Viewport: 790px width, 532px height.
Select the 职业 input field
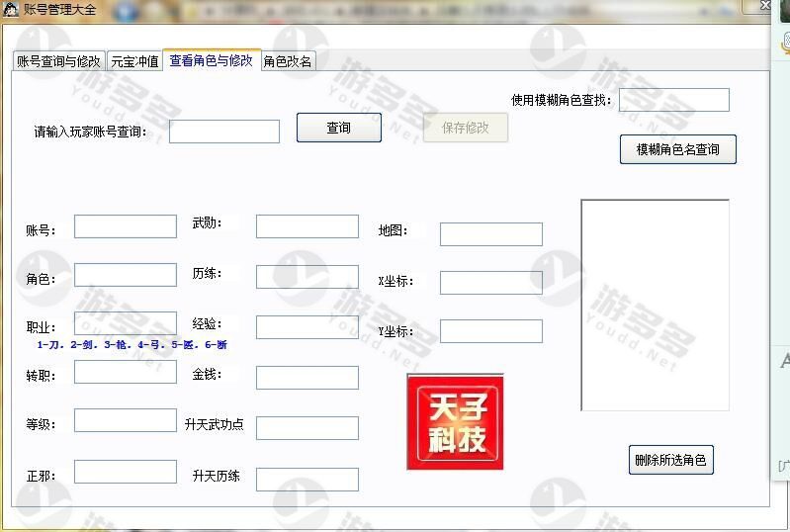[126, 323]
